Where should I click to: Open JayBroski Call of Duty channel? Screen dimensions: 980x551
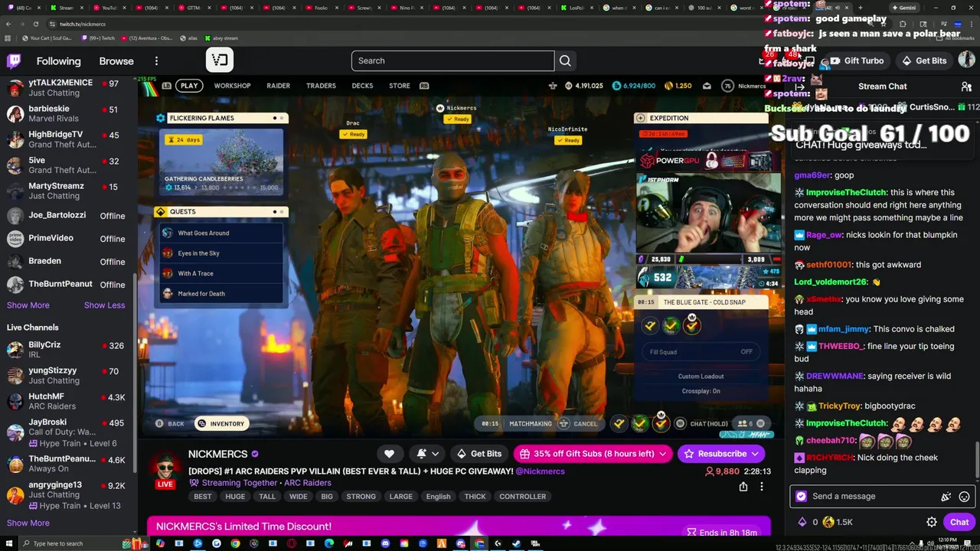pos(67,432)
